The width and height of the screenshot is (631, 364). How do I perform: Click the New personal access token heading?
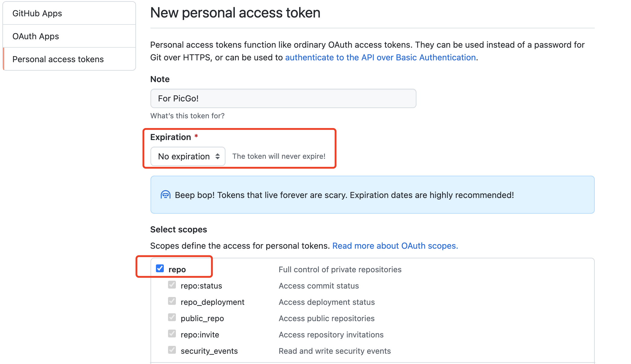(x=235, y=13)
